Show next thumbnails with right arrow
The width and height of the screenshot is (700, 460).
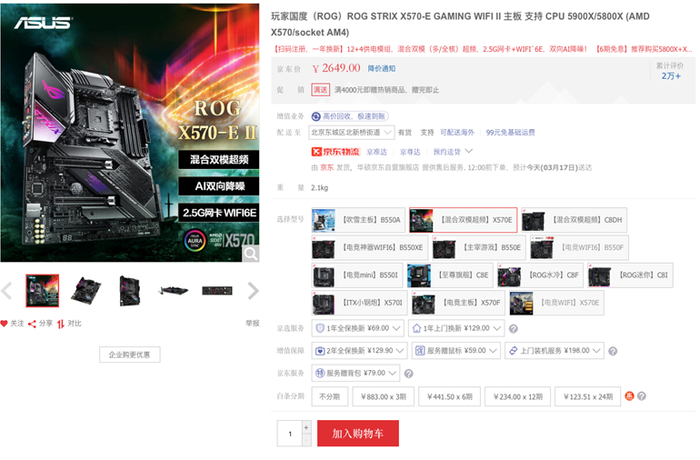(253, 291)
